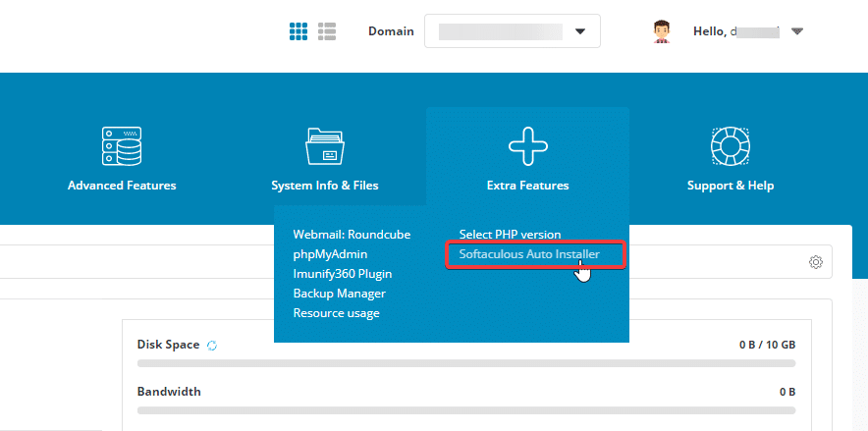The height and width of the screenshot is (431, 868).
Task: Select PHP version link
Action: click(x=510, y=235)
